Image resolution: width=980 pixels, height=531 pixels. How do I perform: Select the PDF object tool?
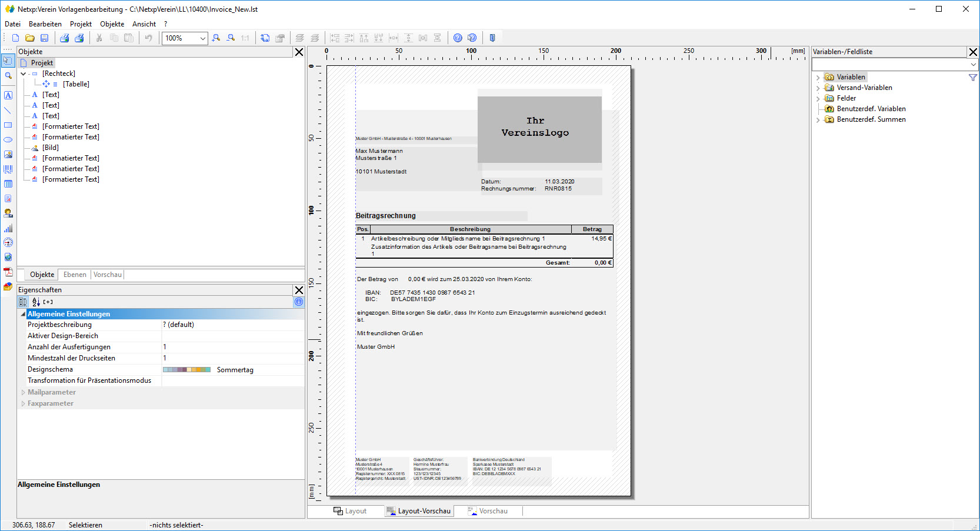pyautogui.click(x=8, y=272)
